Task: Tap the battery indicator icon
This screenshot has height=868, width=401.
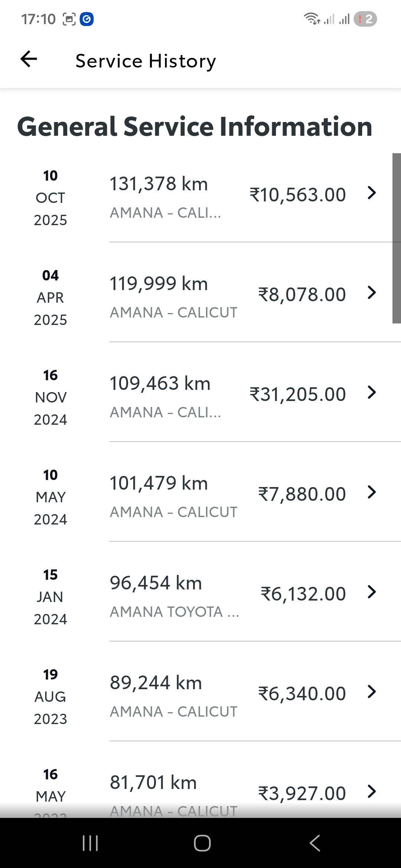Action: click(x=365, y=19)
